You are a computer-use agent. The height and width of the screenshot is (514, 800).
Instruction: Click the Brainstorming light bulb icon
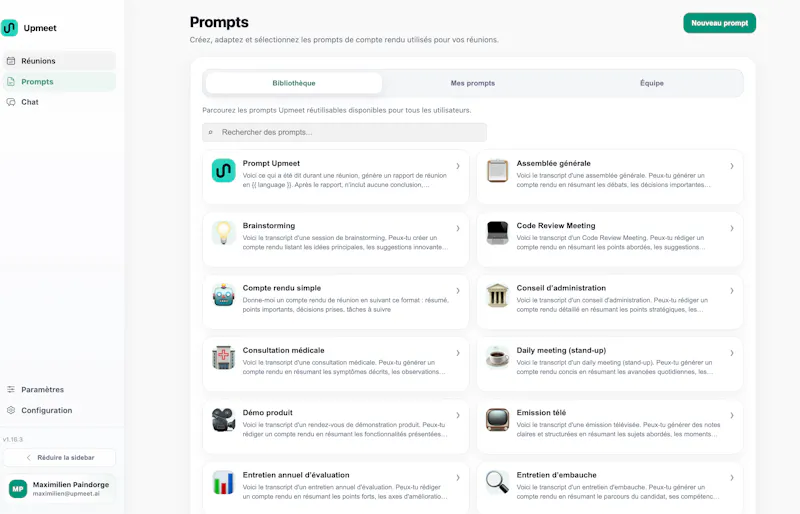point(223,233)
